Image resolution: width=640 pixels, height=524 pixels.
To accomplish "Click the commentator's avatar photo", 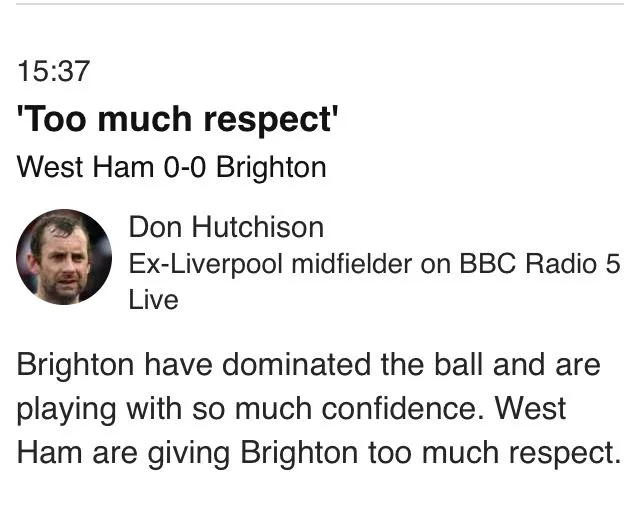I will coord(64,257).
